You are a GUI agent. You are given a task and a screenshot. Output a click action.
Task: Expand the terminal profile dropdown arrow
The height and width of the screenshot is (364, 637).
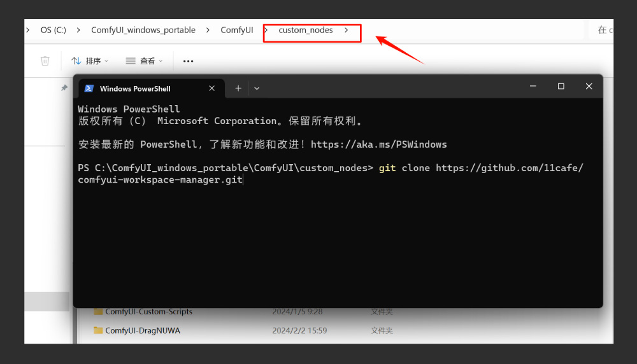[257, 88]
